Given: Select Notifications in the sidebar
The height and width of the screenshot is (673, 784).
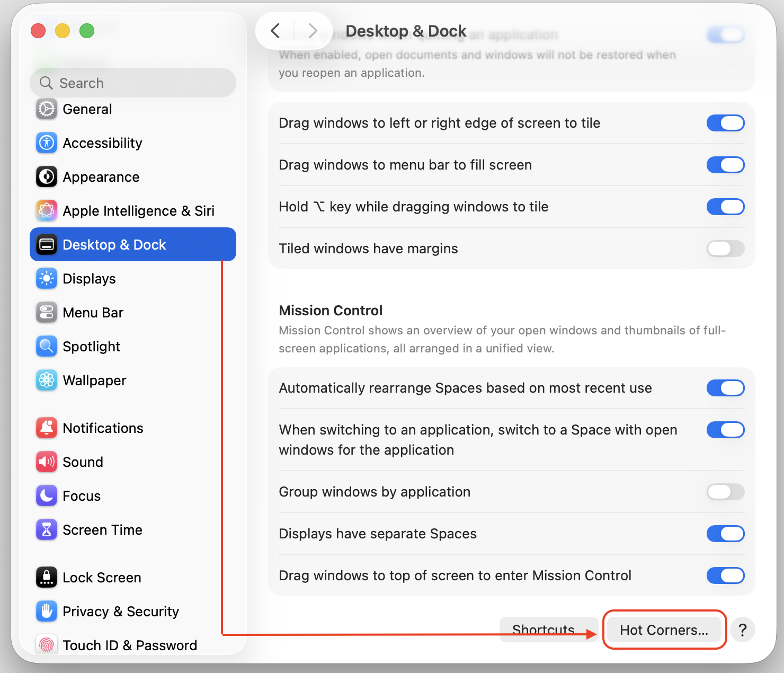Looking at the screenshot, I should click(x=133, y=428).
